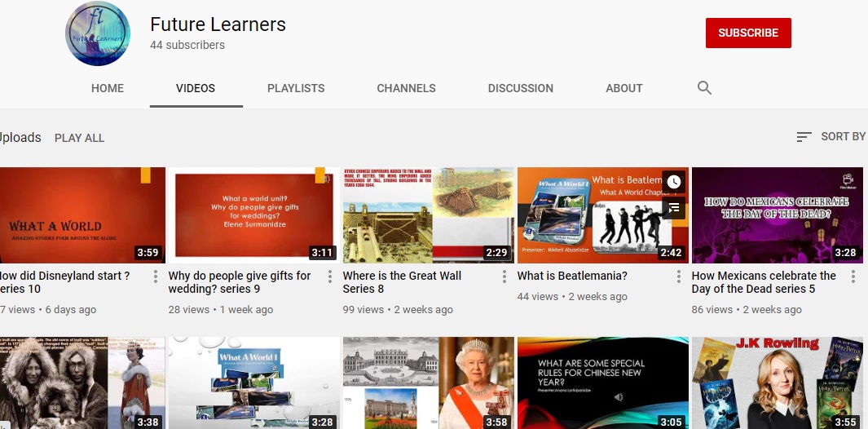Screen dimensions: 868x429
Task: Open 'Why do people give gifts for wedding' title
Action: coord(240,282)
